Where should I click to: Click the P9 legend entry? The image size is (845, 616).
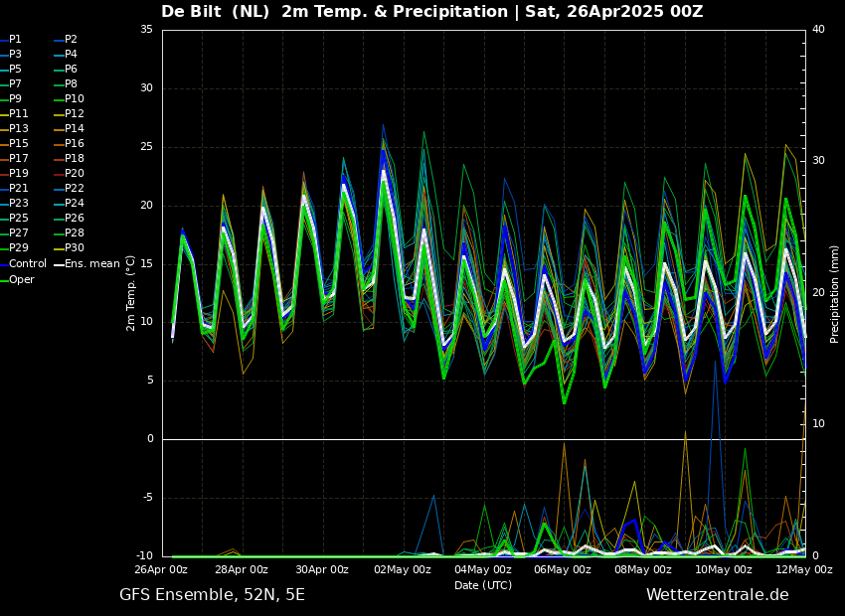tap(11, 99)
